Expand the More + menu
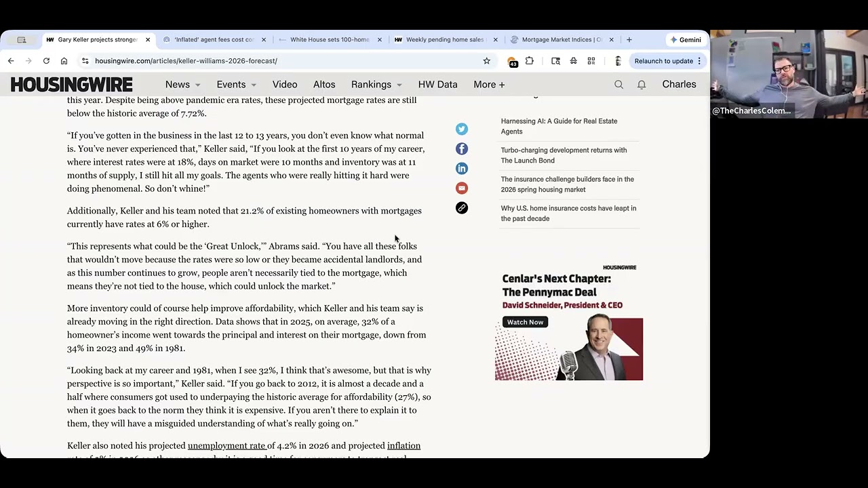The width and height of the screenshot is (868, 488). tap(489, 85)
